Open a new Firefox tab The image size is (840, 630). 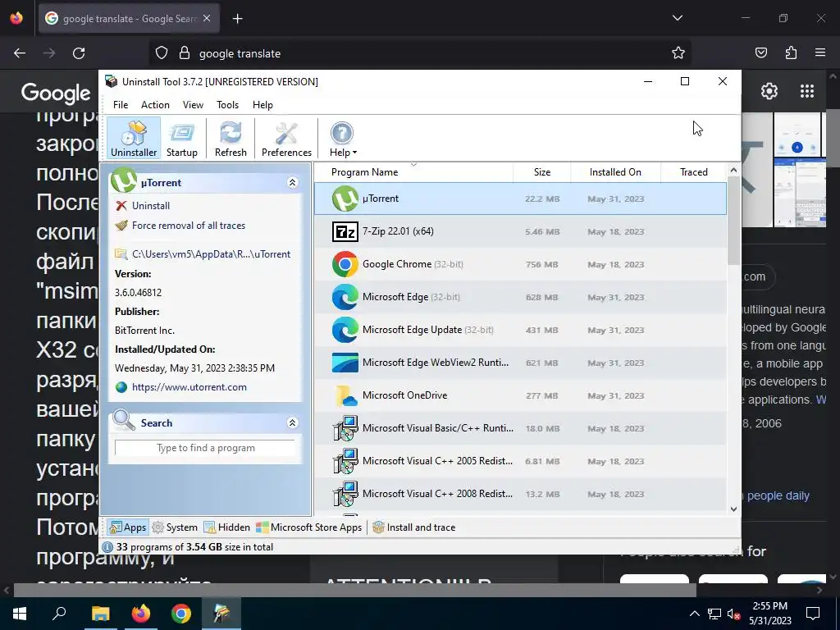tap(237, 19)
